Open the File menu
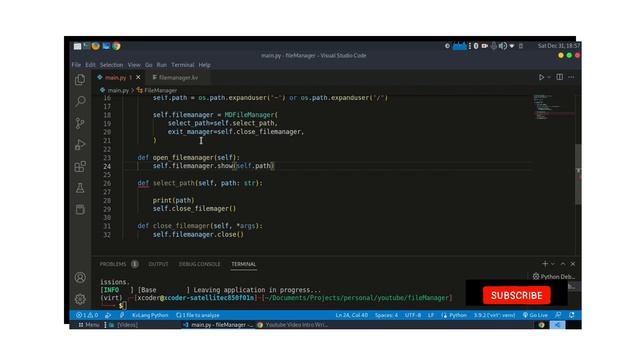 click(x=76, y=65)
